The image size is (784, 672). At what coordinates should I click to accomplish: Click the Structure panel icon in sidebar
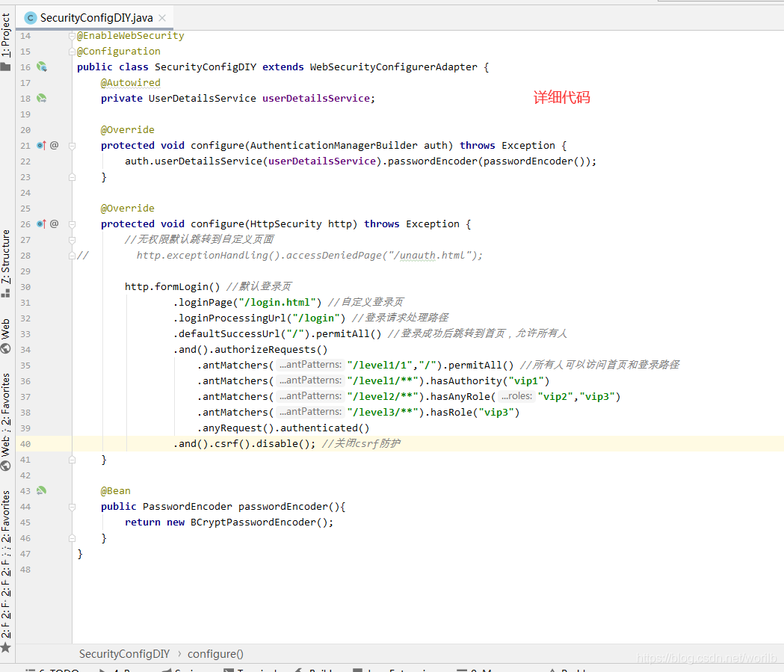pyautogui.click(x=5, y=293)
